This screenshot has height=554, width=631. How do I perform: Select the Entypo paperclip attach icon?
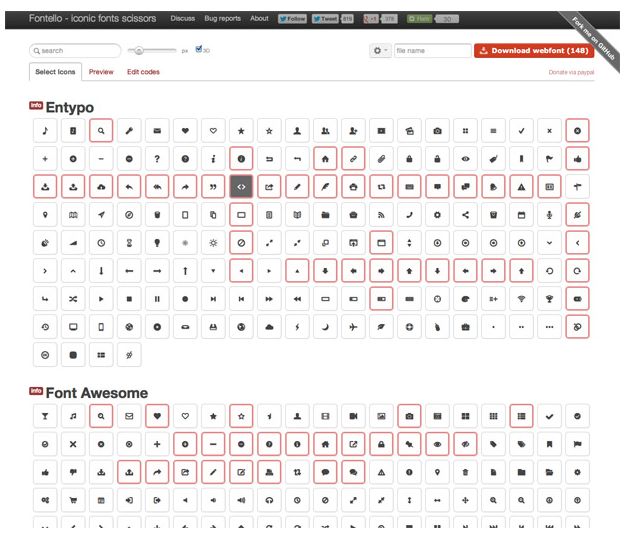coord(381,159)
